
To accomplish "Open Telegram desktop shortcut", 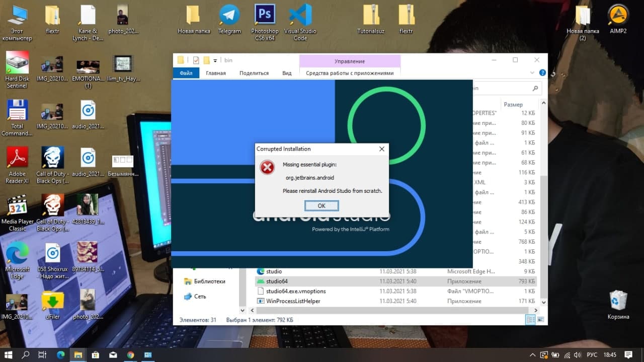I will 229,20.
